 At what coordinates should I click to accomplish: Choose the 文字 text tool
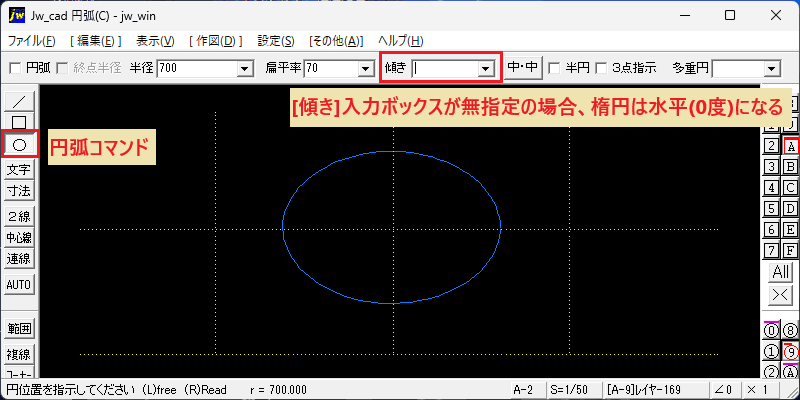(x=19, y=169)
